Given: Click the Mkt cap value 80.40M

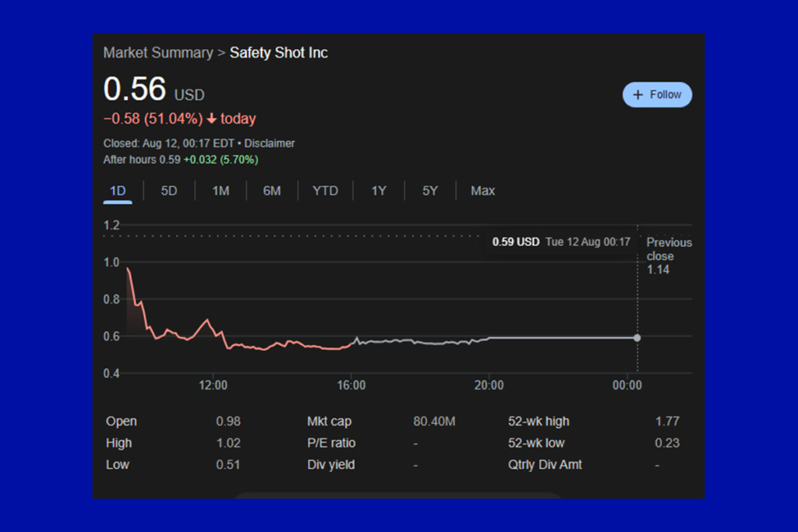Looking at the screenshot, I should [434, 421].
